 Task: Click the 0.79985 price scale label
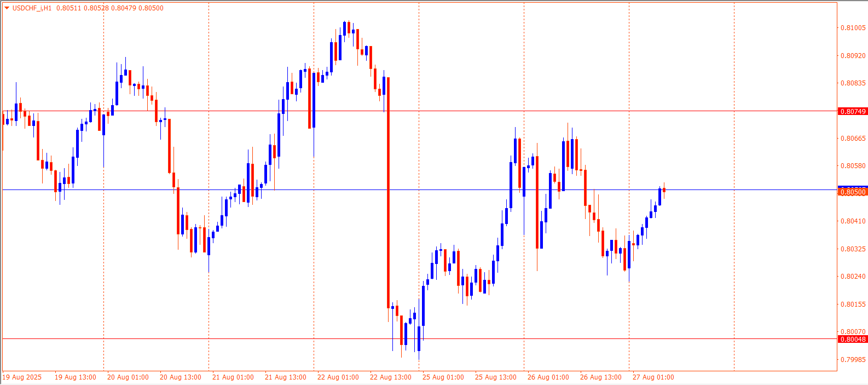[x=853, y=360]
